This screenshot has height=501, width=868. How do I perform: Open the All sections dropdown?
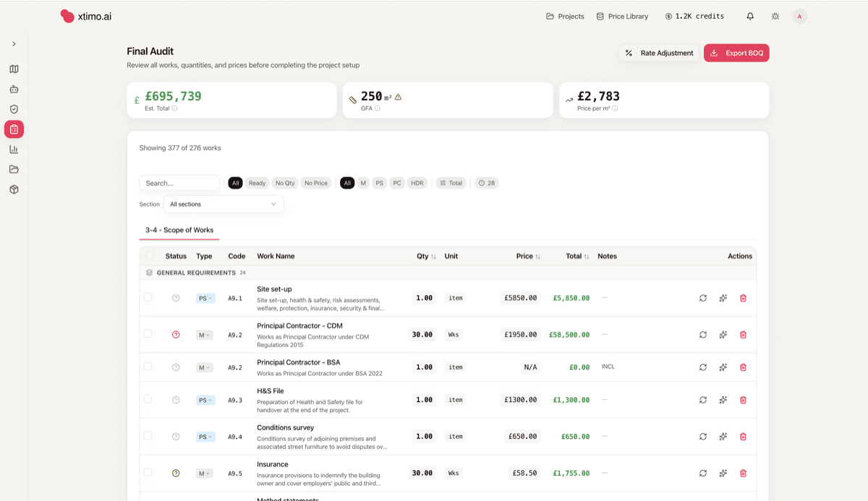pos(224,204)
